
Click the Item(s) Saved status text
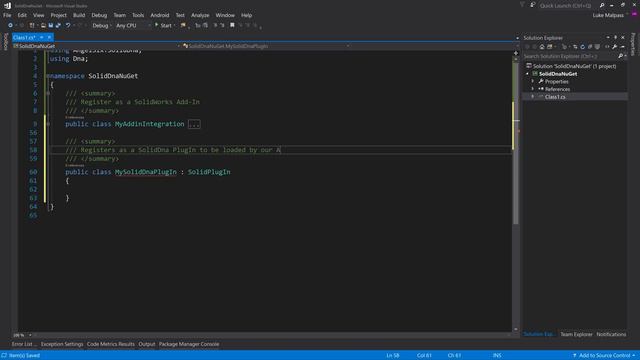point(24,356)
